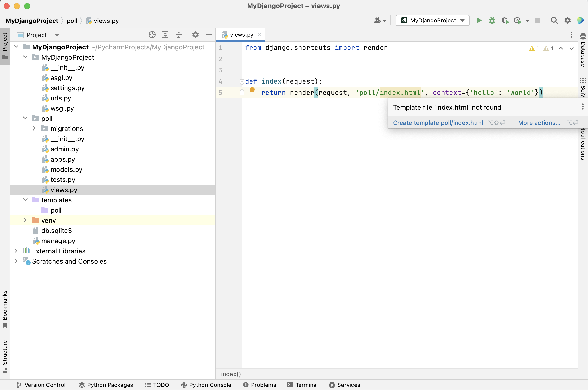The image size is (588, 390).
Task: Select db.sqlite3 in project tree
Action: pos(113,231)
